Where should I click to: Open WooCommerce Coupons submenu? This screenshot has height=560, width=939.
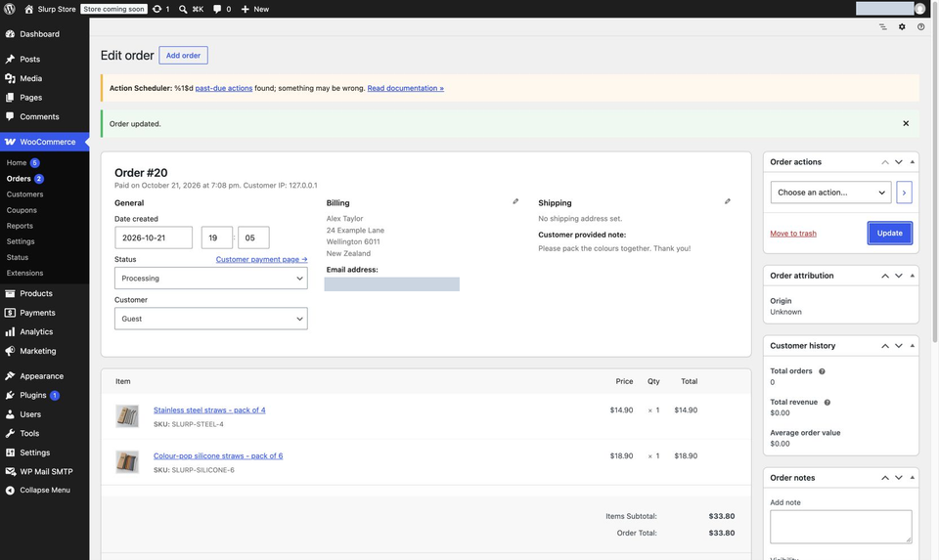coord(22,210)
